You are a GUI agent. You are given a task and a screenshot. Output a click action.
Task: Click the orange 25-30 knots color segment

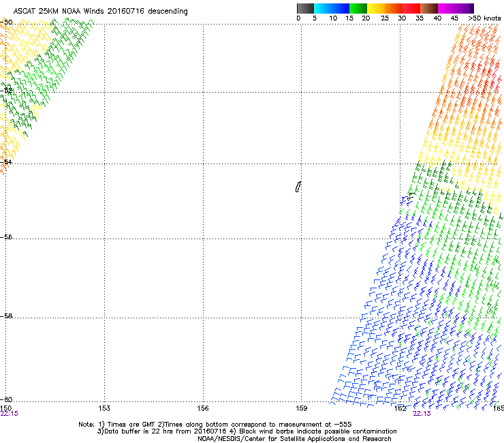[394, 8]
